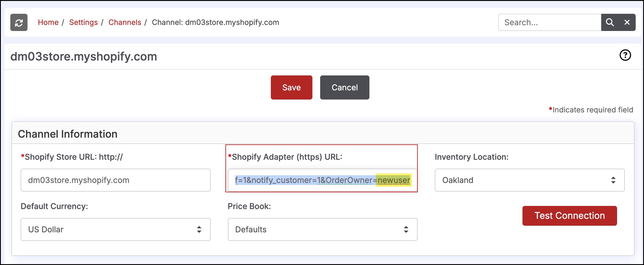Click the 'Default Currency:' label

pyautogui.click(x=54, y=206)
